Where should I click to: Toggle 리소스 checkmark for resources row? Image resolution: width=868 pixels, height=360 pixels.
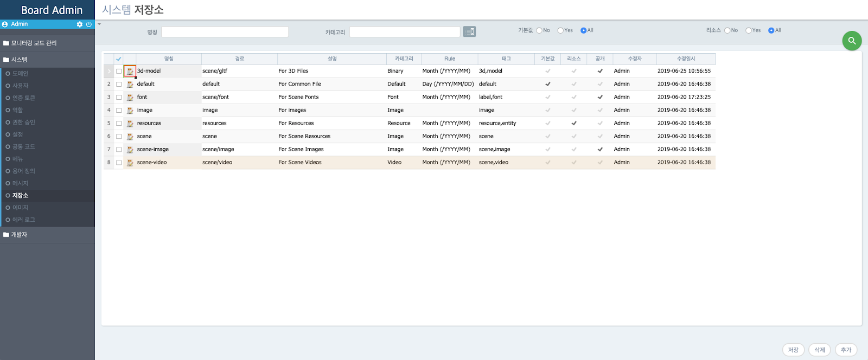pyautogui.click(x=574, y=123)
